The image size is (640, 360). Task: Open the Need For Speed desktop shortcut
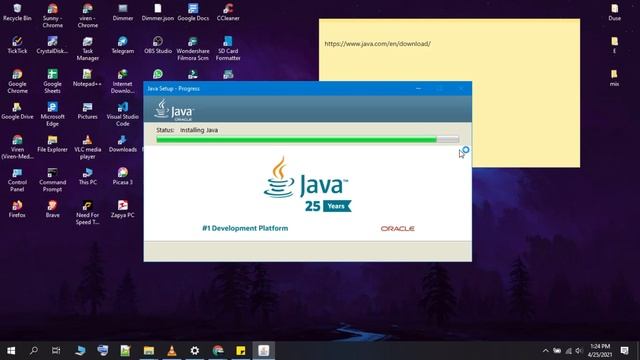pos(88,212)
